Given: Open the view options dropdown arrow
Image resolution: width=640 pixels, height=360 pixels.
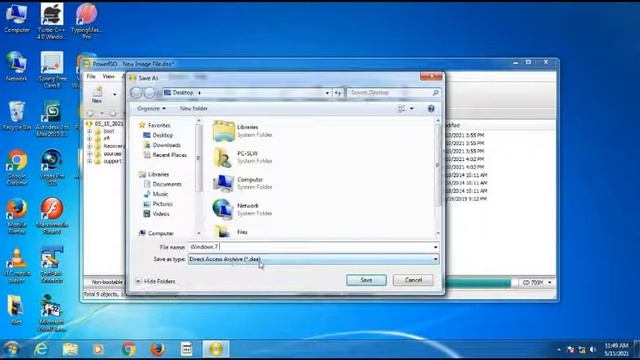Looking at the screenshot, I should click(x=411, y=109).
